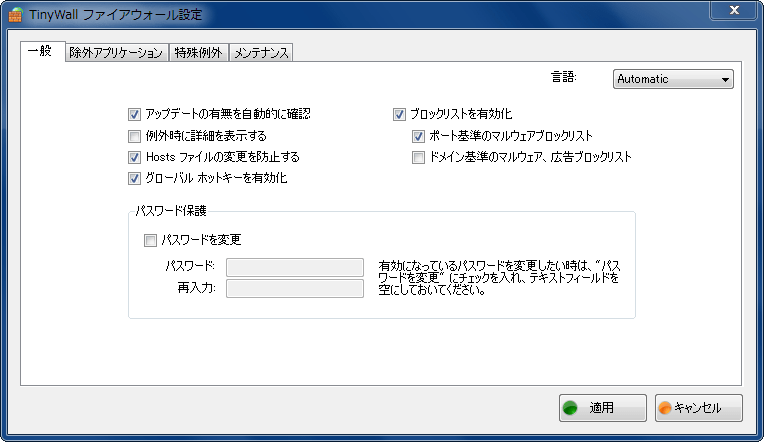Click the password change help text
This screenshot has width=764, height=442.
(499, 278)
